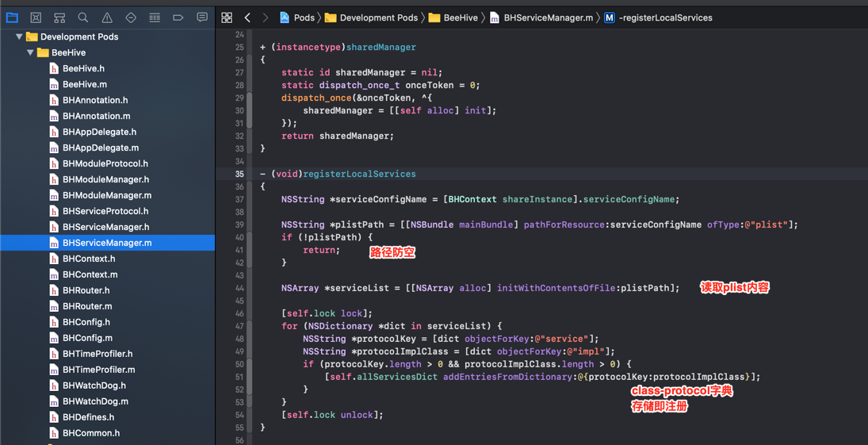Click [self.lock unlock] on line 54
The image size is (868, 445).
pos(332,415)
